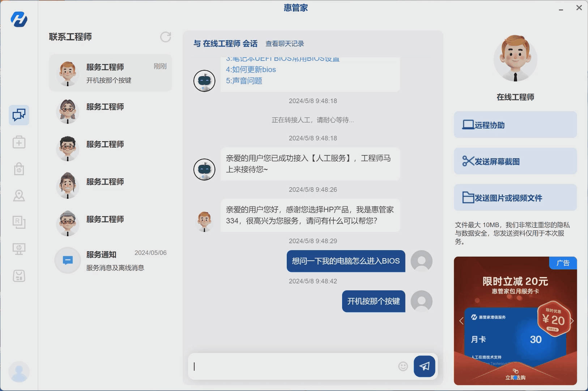Click the 广告 label on the banner
This screenshot has width=588, height=391.
563,263
